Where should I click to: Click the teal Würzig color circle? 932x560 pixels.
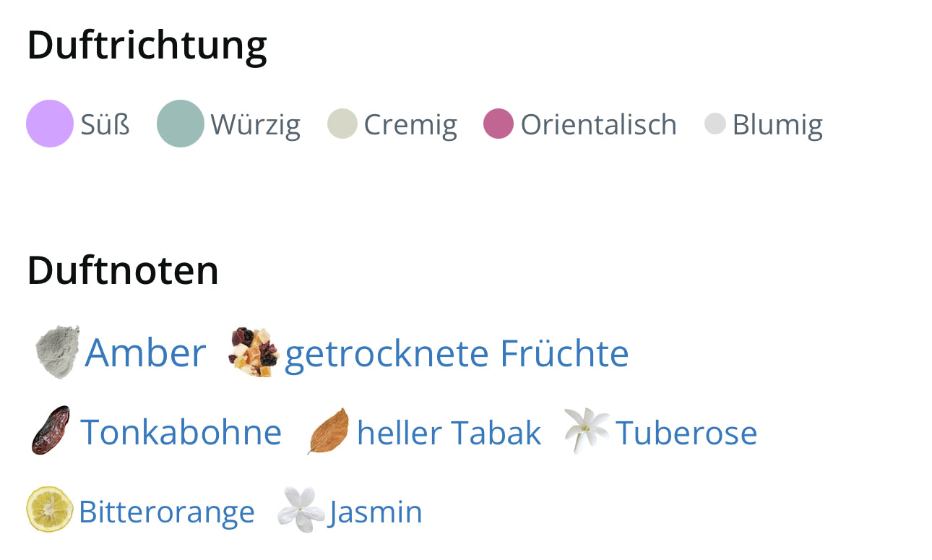click(x=181, y=124)
